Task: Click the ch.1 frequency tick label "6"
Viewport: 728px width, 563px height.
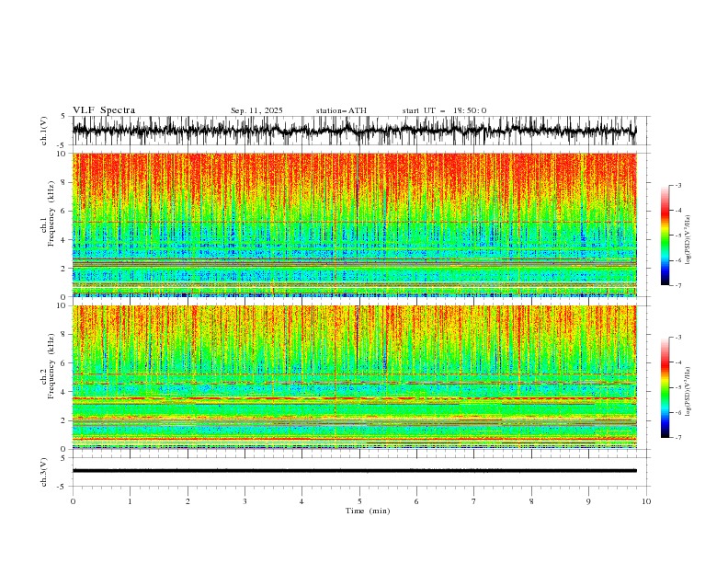Action: click(x=65, y=211)
